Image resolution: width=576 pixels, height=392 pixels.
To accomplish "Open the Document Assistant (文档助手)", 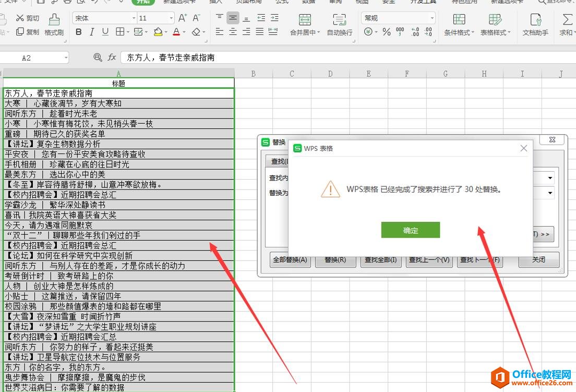I will tap(535, 25).
